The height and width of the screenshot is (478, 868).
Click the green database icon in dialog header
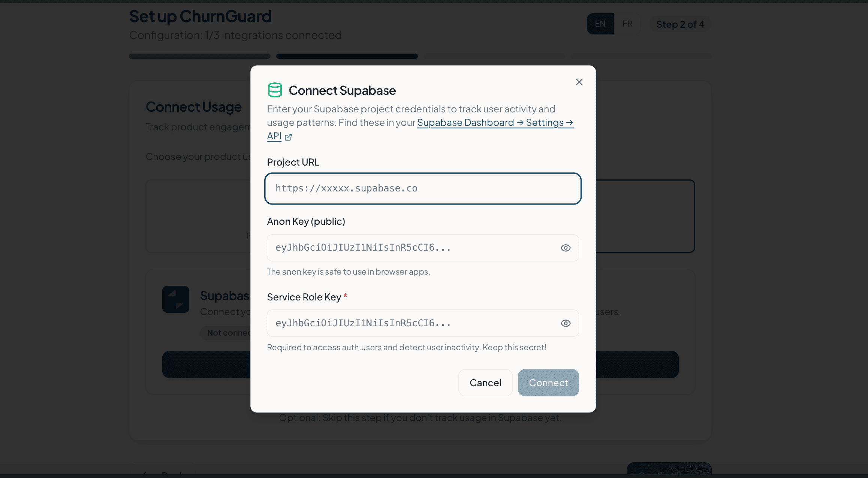(x=275, y=90)
